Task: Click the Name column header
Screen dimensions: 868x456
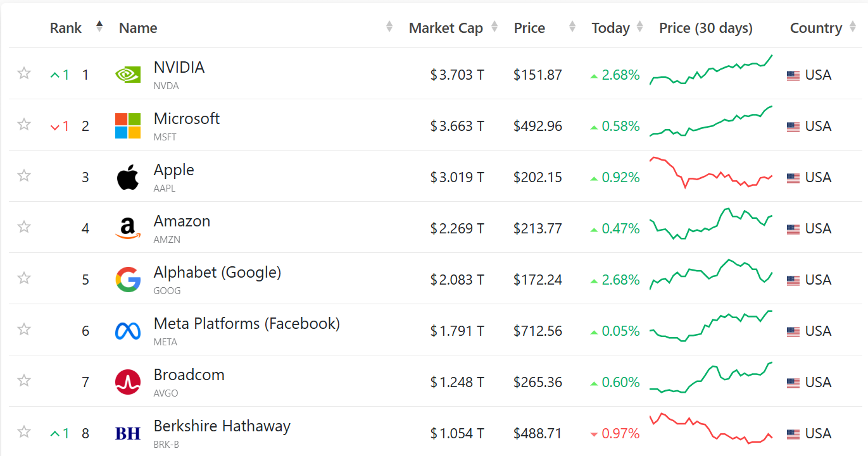Action: point(138,28)
